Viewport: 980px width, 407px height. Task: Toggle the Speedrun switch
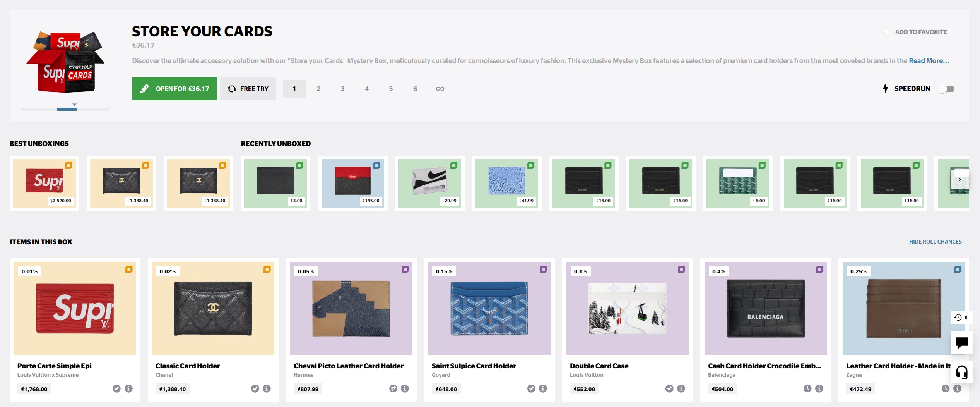[x=946, y=89]
